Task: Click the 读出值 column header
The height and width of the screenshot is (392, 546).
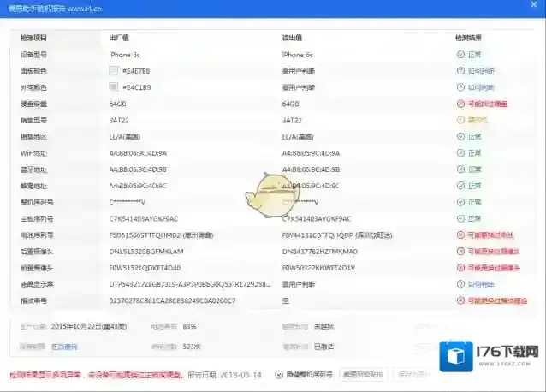Action: click(x=292, y=38)
